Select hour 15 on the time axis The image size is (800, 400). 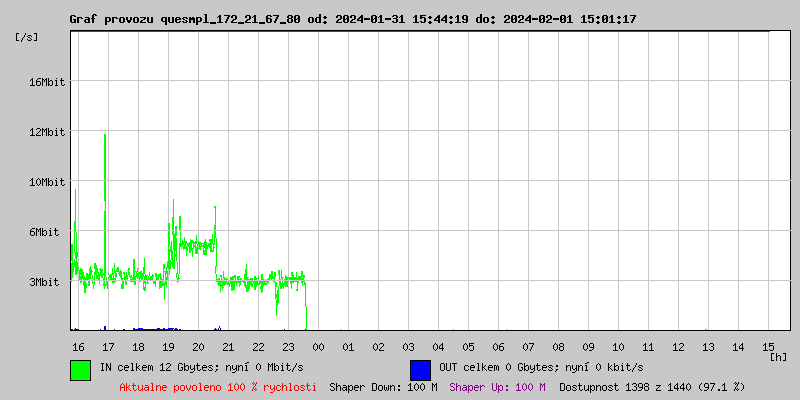click(x=768, y=346)
